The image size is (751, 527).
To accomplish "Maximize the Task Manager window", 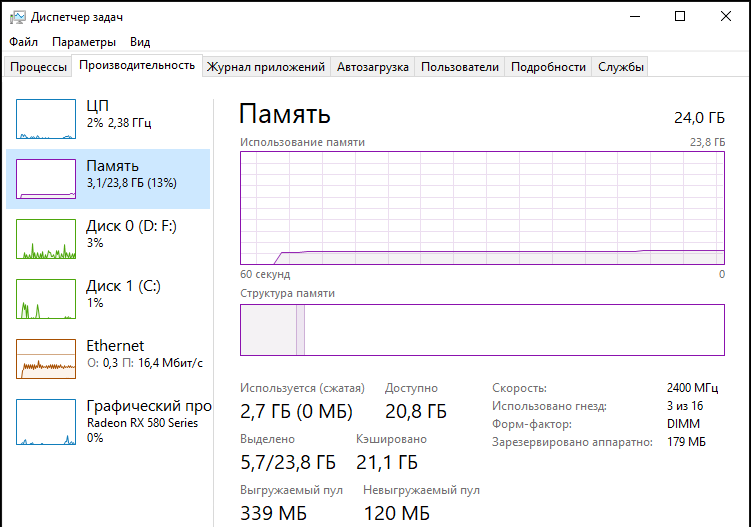I will pyautogui.click(x=680, y=16).
